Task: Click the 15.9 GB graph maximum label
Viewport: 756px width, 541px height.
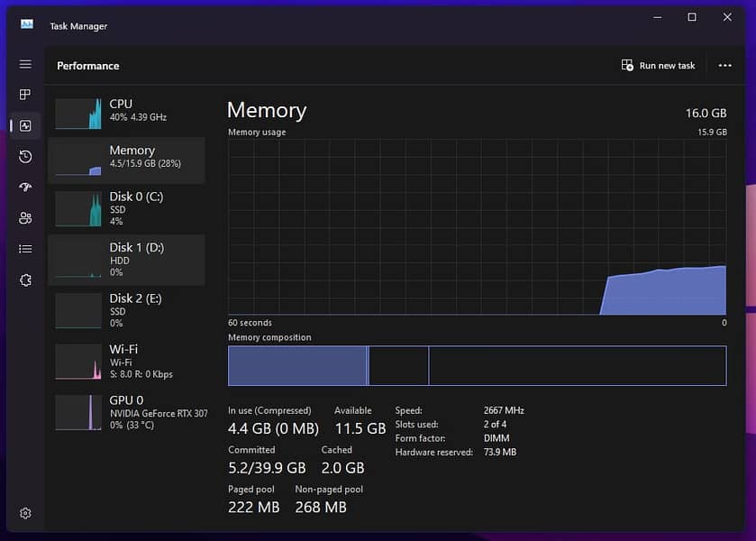Action: (712, 133)
